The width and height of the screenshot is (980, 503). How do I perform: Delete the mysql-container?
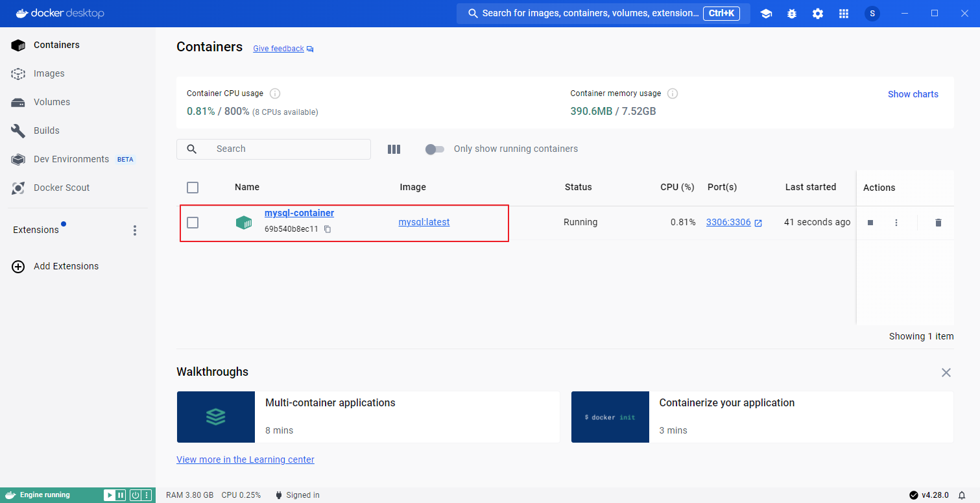click(x=938, y=223)
